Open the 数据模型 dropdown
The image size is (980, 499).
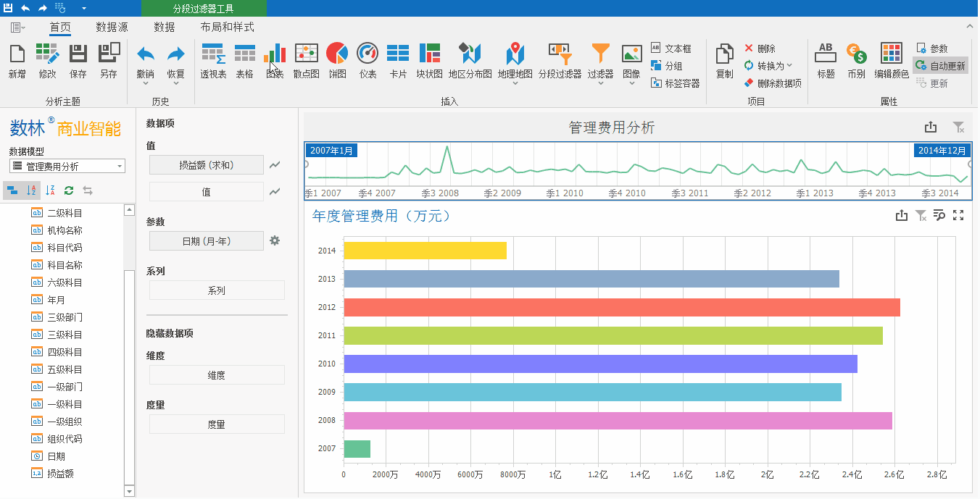(x=67, y=167)
